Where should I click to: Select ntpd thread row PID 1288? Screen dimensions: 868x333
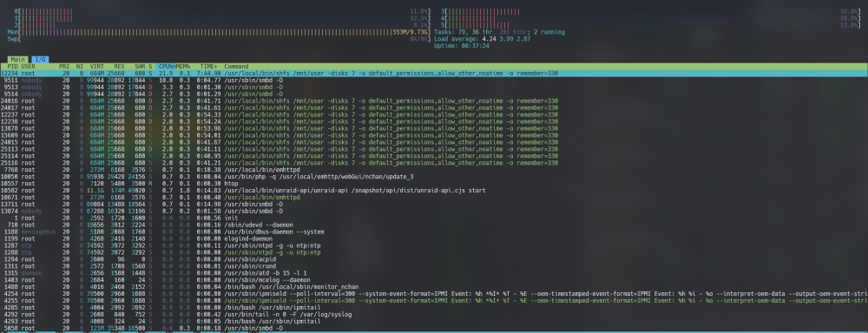(x=434, y=253)
